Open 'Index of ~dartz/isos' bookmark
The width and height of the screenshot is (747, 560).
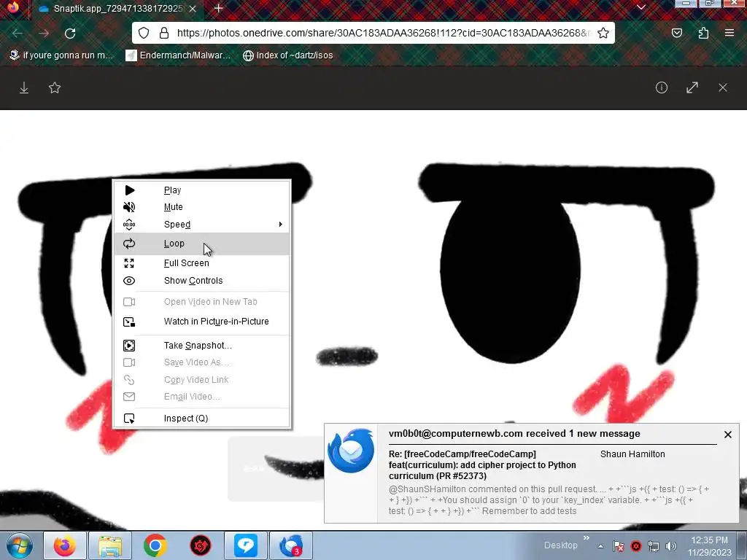[287, 55]
